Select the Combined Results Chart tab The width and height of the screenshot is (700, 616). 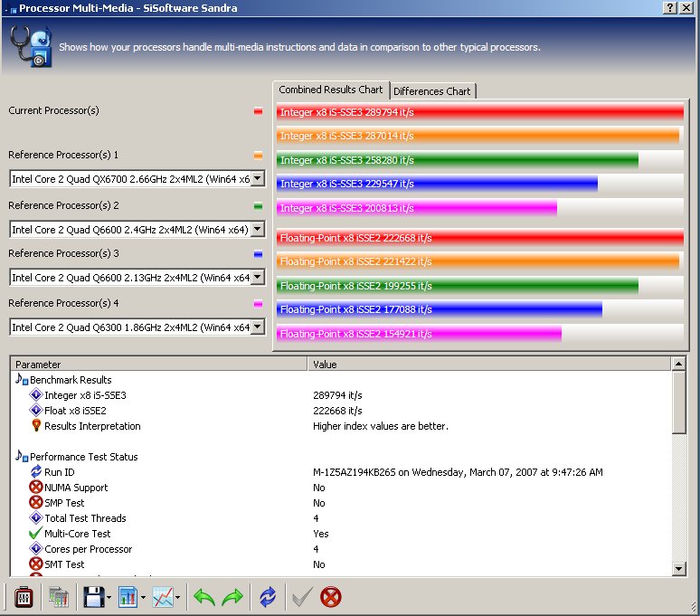(x=331, y=90)
